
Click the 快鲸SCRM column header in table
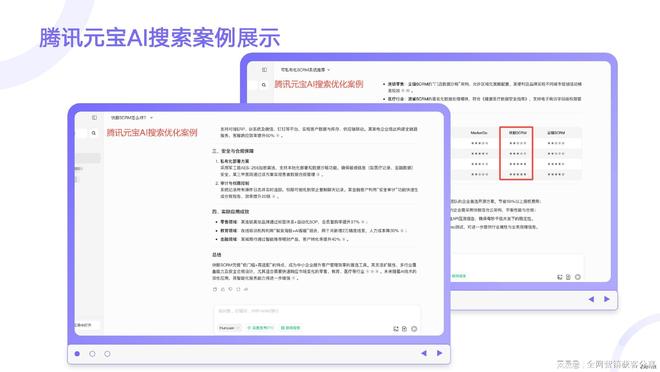pyautogui.click(x=517, y=133)
